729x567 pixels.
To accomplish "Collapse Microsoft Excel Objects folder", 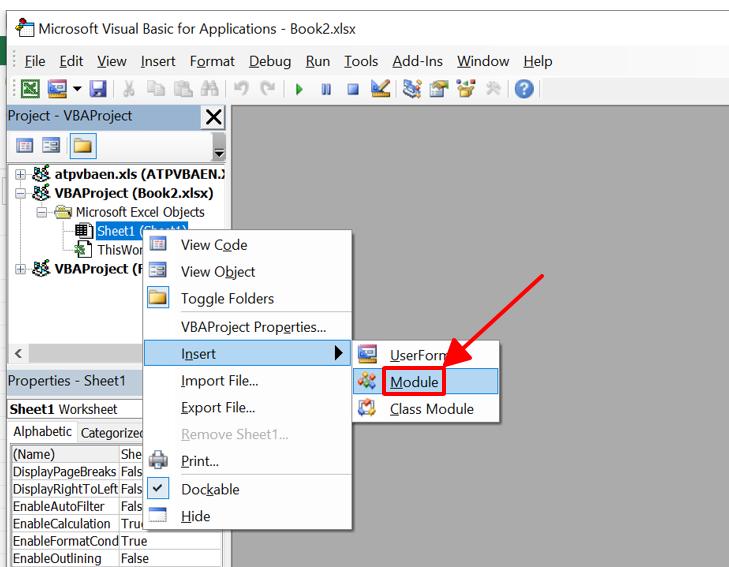I will pyautogui.click(x=41, y=212).
